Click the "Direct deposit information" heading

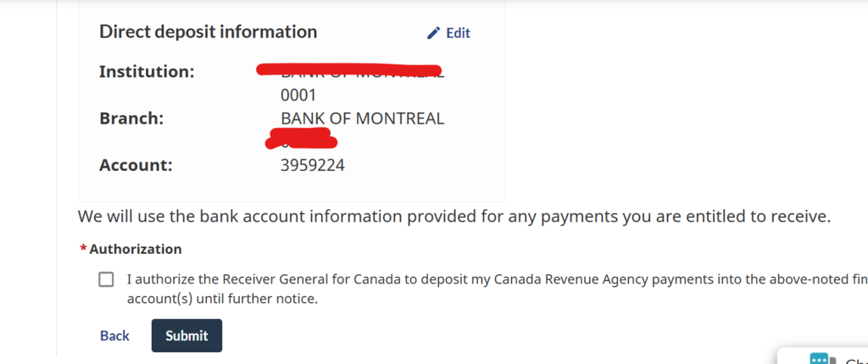tap(209, 31)
